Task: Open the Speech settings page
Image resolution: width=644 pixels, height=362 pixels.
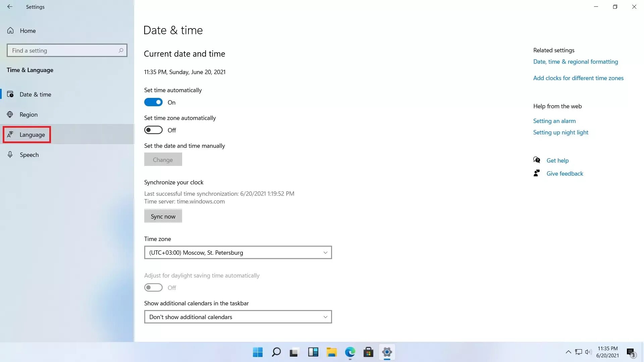Action: click(29, 155)
